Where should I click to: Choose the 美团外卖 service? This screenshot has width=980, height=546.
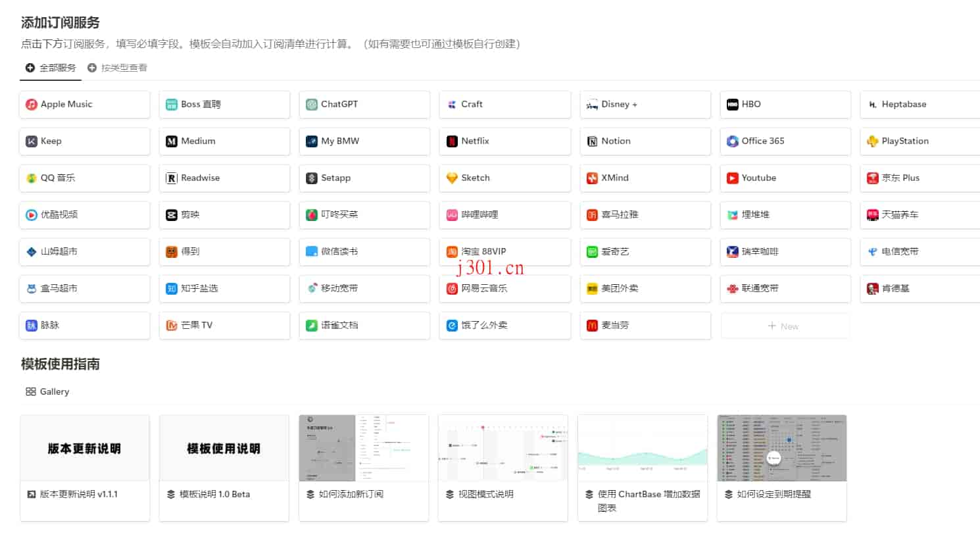(645, 289)
